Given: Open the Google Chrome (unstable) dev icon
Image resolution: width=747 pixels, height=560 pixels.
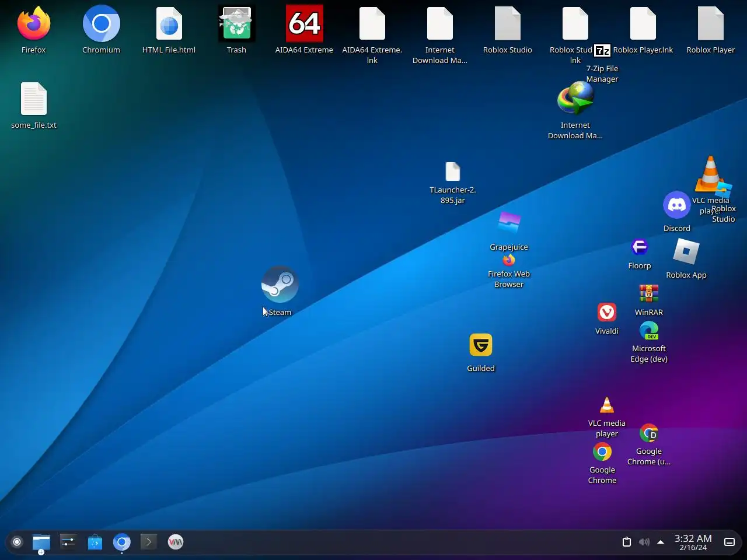Looking at the screenshot, I should pos(649,433).
